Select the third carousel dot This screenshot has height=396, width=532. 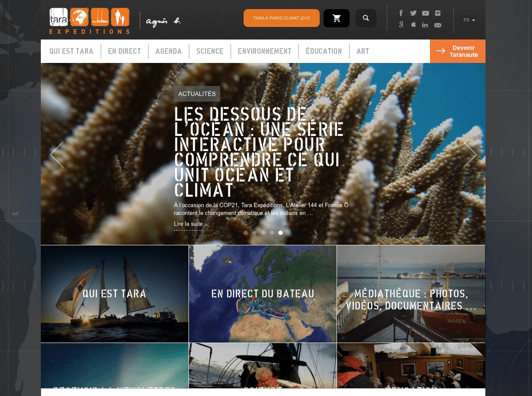(x=263, y=233)
